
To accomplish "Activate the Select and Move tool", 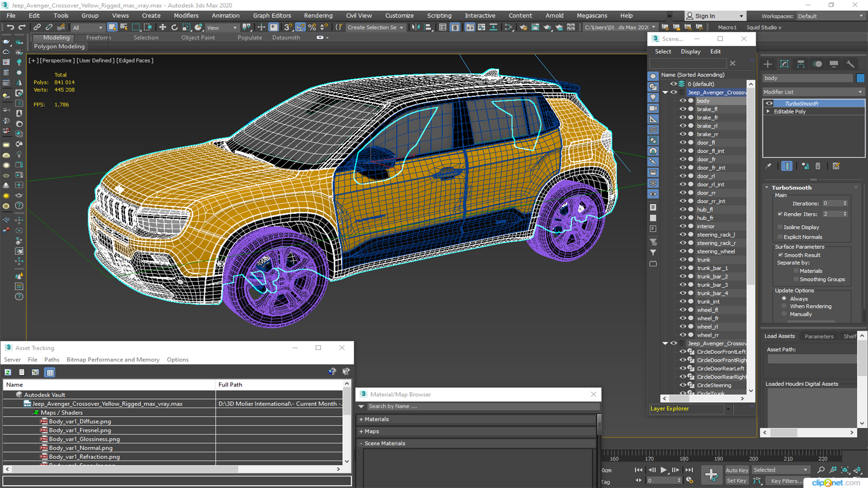I will pos(163,27).
